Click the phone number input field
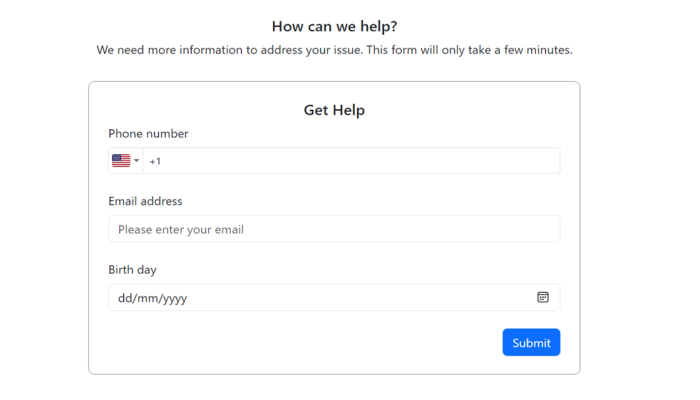Image resolution: width=700 pixels, height=400 pixels. click(x=351, y=161)
